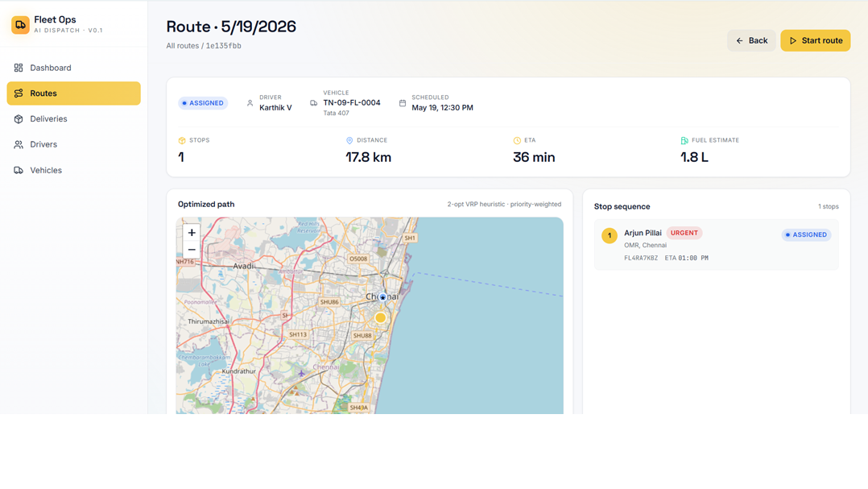Click vehicle number TN-09-FL-0004

352,102
